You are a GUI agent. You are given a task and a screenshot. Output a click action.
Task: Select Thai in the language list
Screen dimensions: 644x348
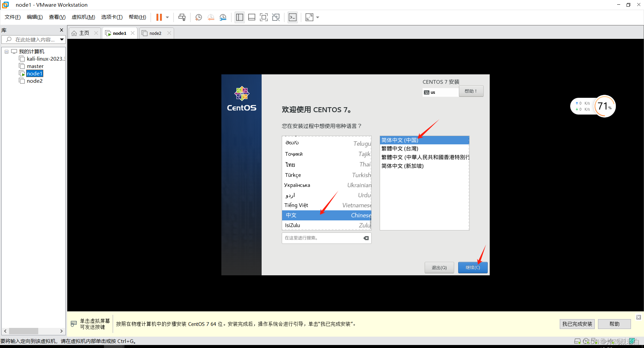327,164
